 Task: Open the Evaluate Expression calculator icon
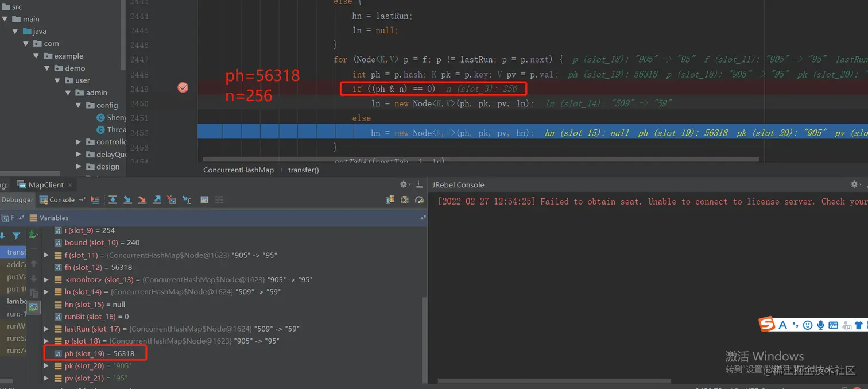(204, 199)
